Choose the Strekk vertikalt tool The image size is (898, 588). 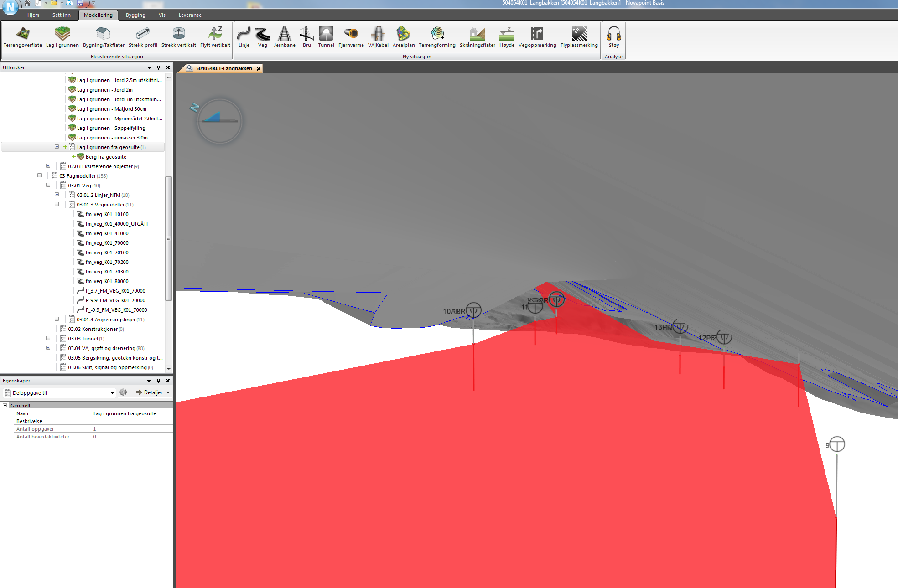pos(179,37)
